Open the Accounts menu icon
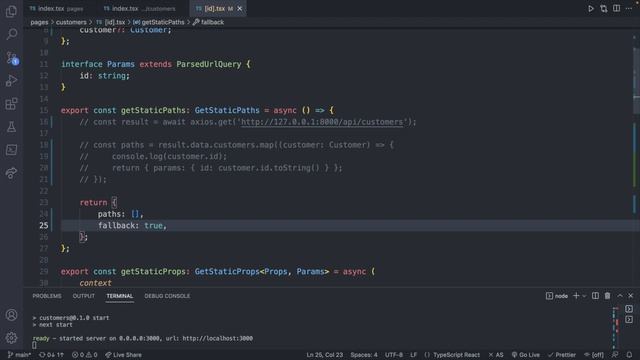This screenshot has height=360, width=640. 11,315
